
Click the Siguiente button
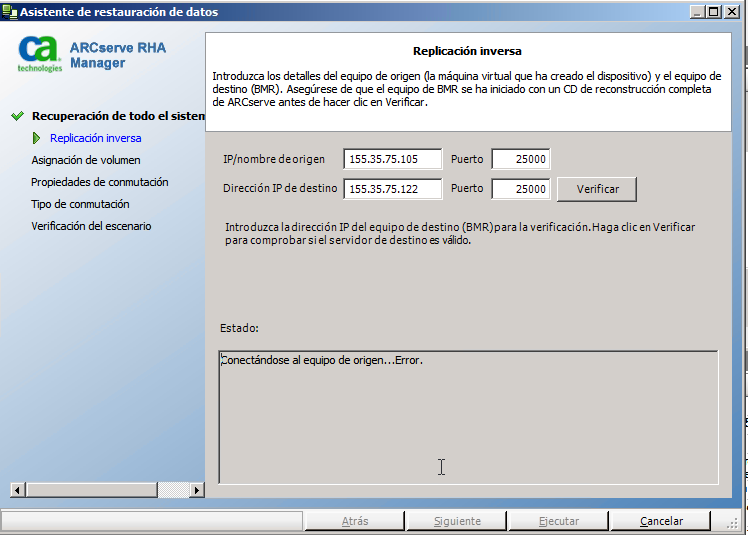point(457,521)
